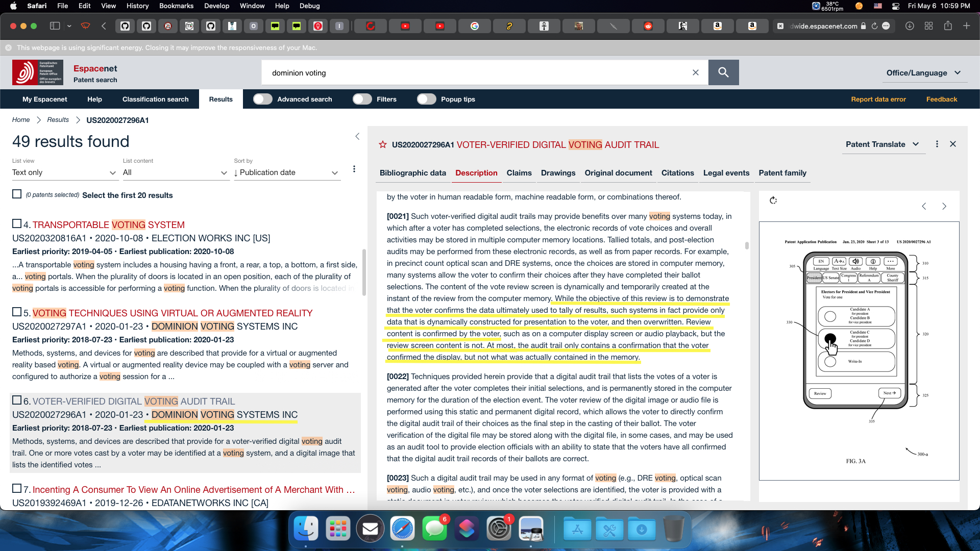Check result 6 Voter-Verified checkbox
The height and width of the screenshot is (551, 980).
pyautogui.click(x=17, y=400)
